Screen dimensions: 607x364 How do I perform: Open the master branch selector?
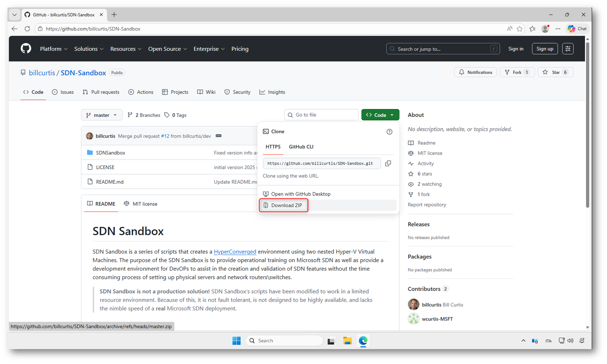click(x=102, y=115)
